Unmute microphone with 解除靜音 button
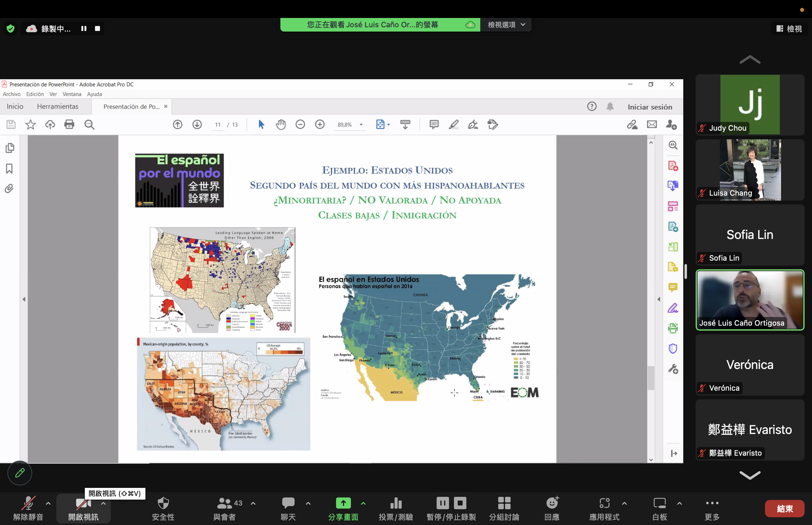Image resolution: width=812 pixels, height=525 pixels. (x=28, y=508)
